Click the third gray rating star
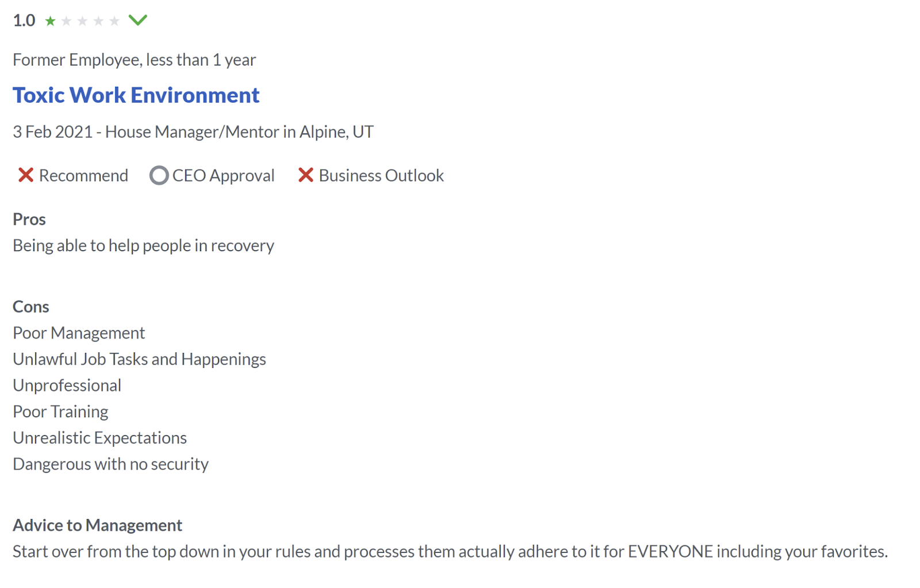 (83, 21)
